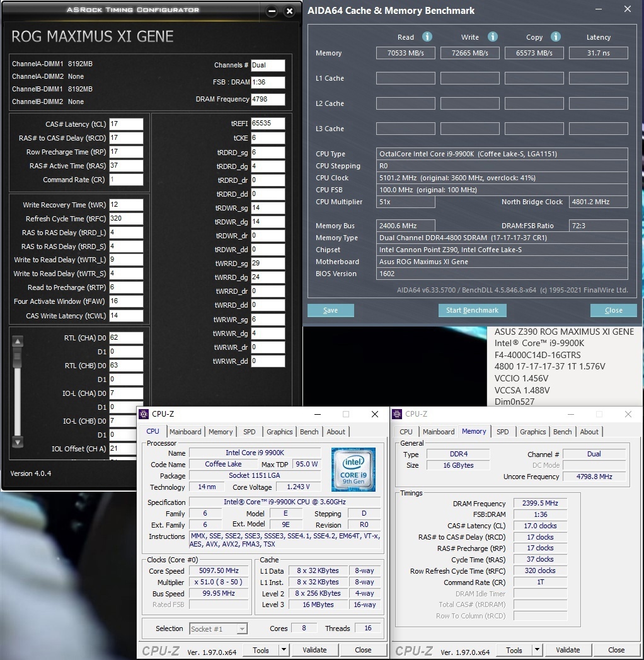The height and width of the screenshot is (660, 644).
Task: Click Memory Copy result 65573 MB/s
Action: pos(534,53)
